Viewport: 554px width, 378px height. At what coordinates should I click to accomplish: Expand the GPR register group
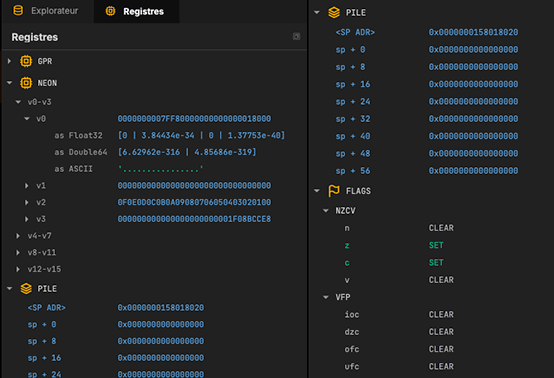[10, 61]
